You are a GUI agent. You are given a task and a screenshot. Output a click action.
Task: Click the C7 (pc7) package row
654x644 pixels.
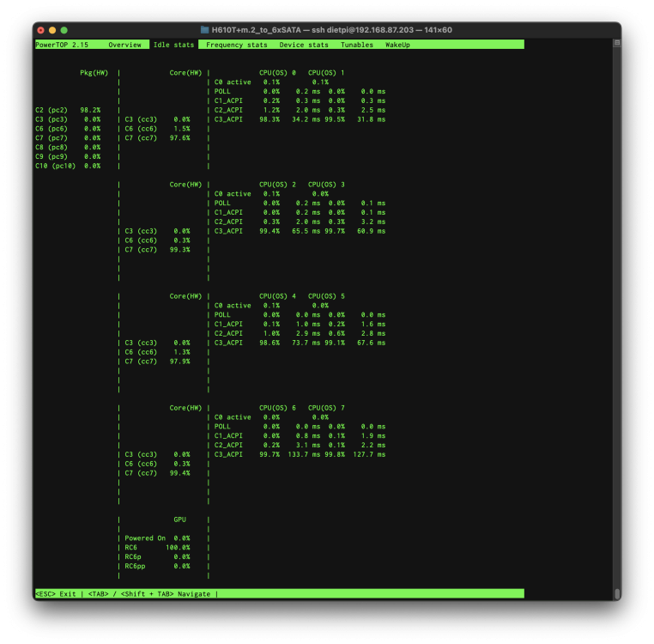[68, 137]
